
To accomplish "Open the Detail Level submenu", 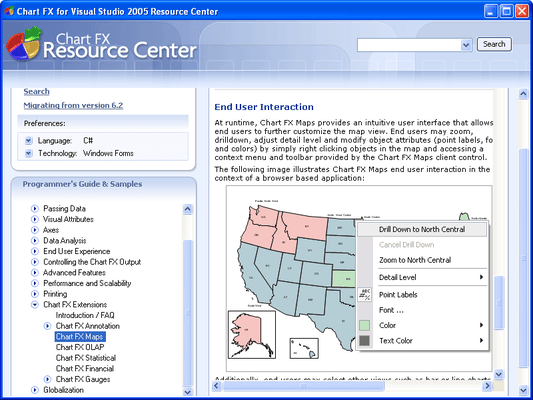I will [422, 277].
